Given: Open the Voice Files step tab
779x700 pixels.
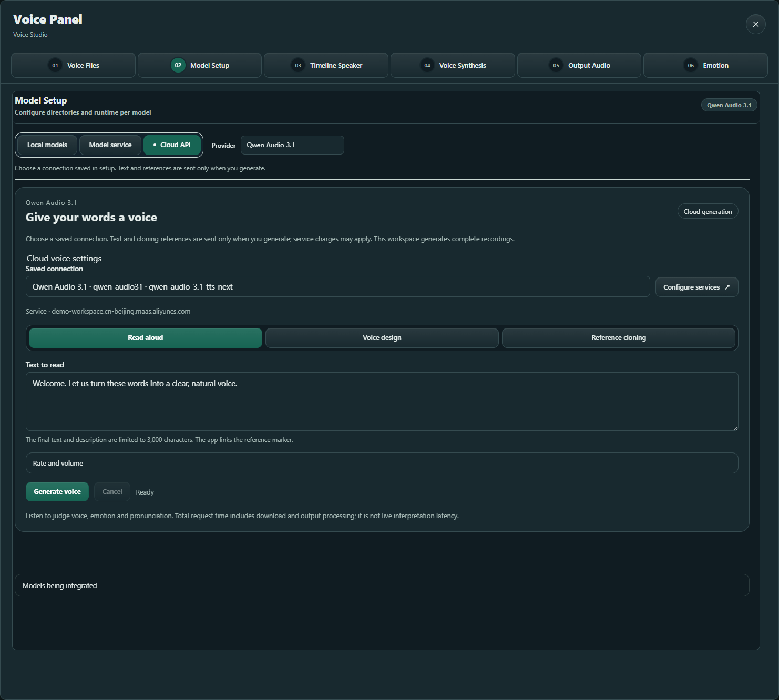Looking at the screenshot, I should 73,65.
